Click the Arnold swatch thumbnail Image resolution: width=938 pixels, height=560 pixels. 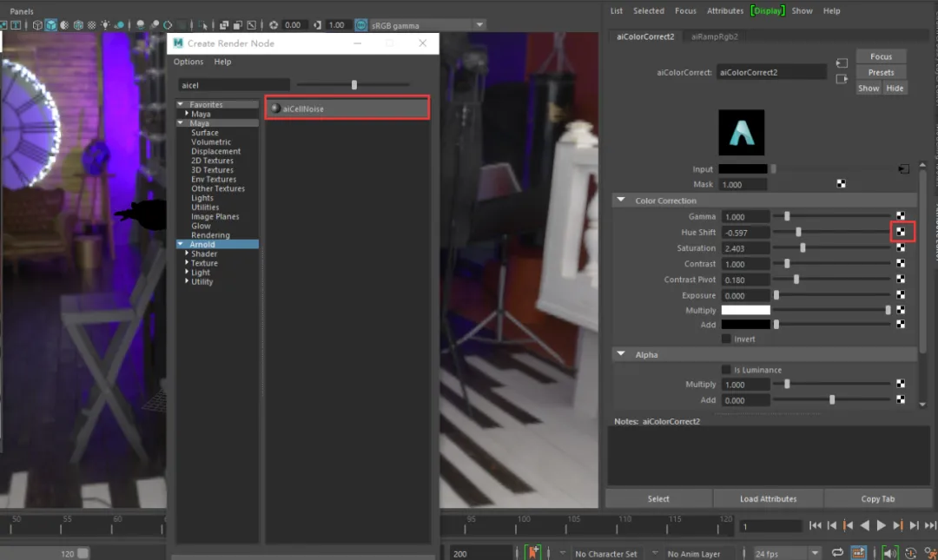click(741, 132)
